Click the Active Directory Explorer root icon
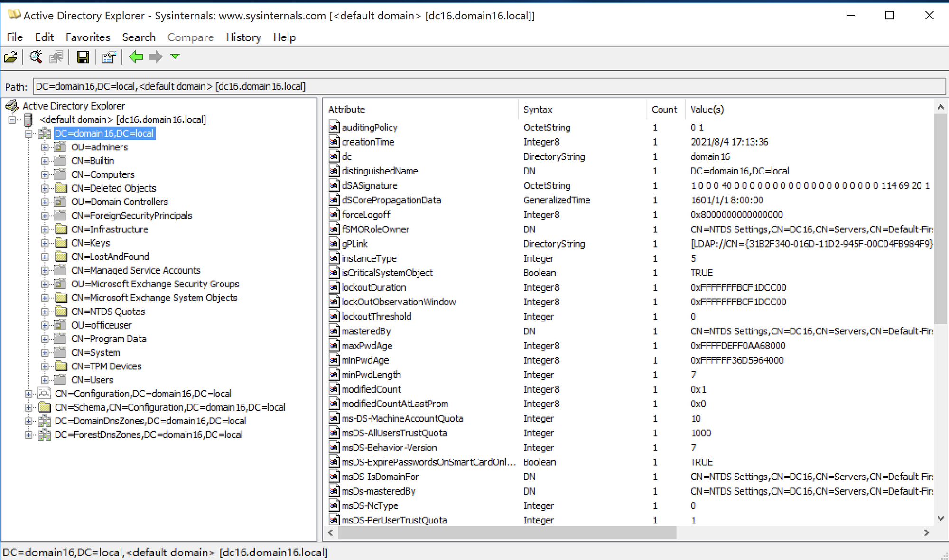Image resolution: width=949 pixels, height=560 pixels. click(12, 106)
